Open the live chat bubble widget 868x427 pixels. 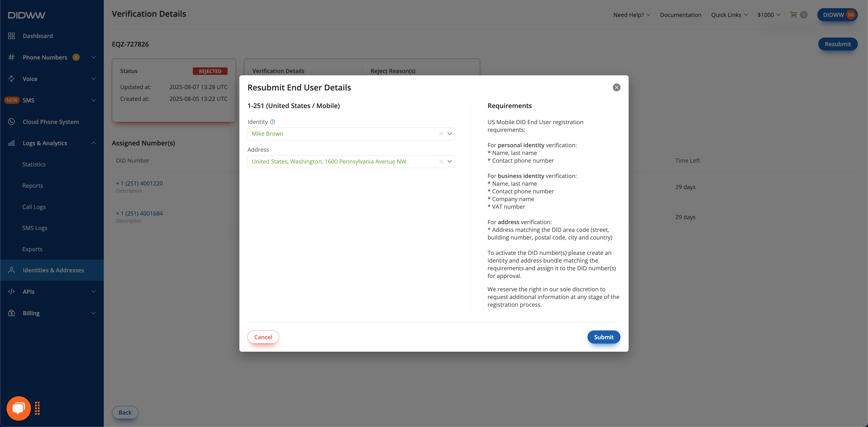[19, 408]
